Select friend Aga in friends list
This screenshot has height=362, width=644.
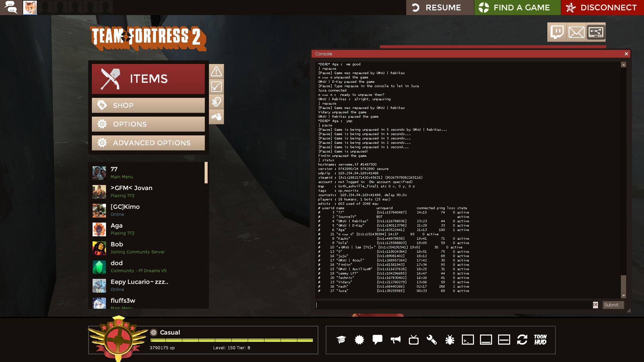[148, 229]
